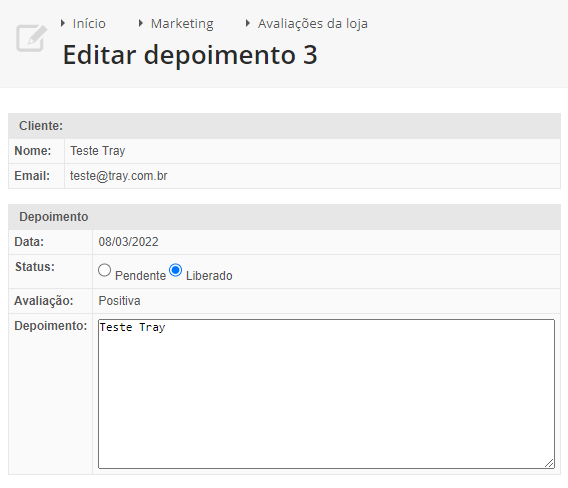This screenshot has width=568, height=488.
Task: Open the Marketing breadcrumb link
Action: click(x=182, y=24)
